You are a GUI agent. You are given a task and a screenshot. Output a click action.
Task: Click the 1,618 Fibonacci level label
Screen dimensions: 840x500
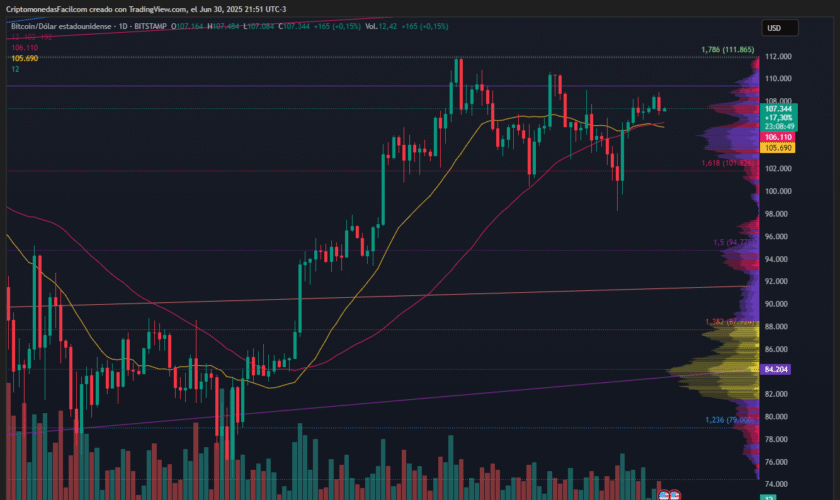click(x=728, y=163)
